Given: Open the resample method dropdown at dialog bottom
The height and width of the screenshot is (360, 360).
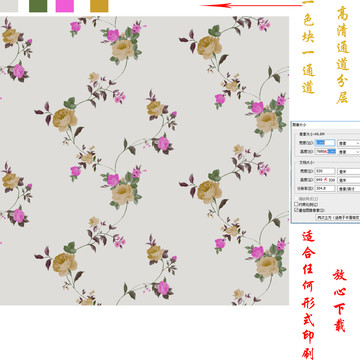Looking at the screenshot, I should [x=338, y=217].
